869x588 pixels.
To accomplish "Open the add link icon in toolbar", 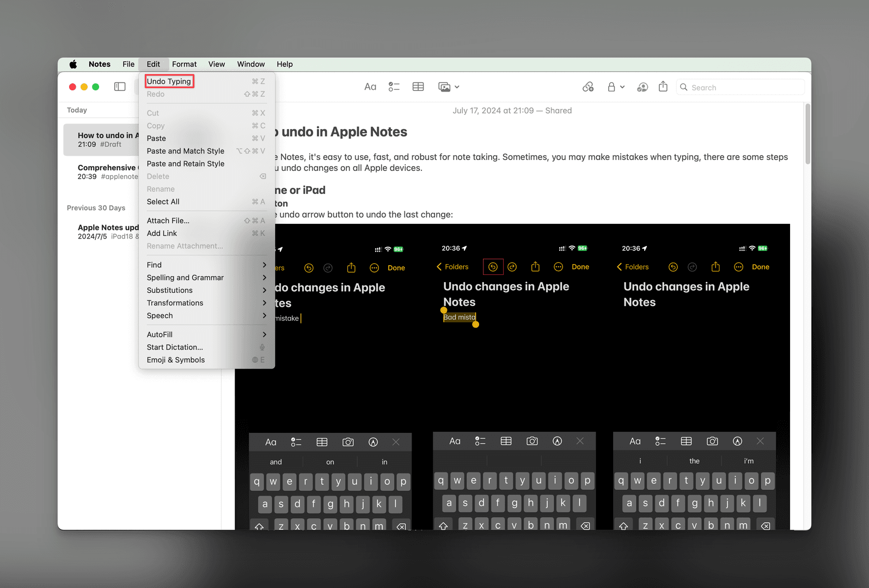I will point(588,87).
